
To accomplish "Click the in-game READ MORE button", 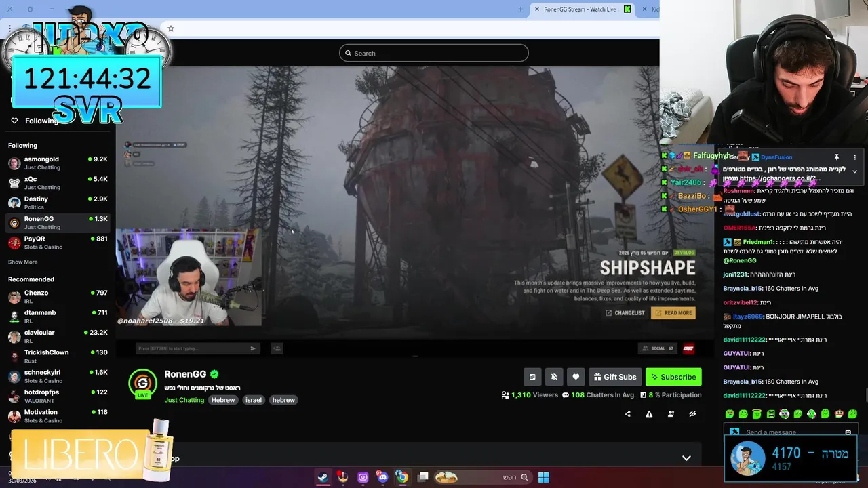I will coord(673,313).
